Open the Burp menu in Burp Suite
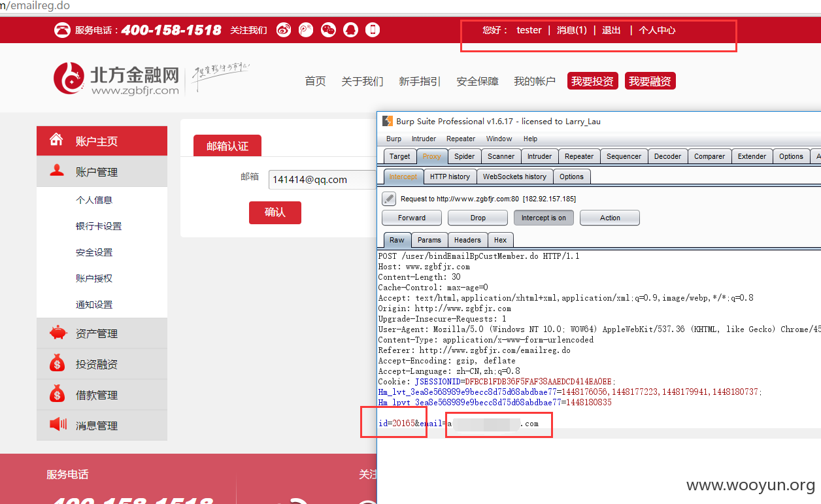Screen dimensions: 821x504 394,139
